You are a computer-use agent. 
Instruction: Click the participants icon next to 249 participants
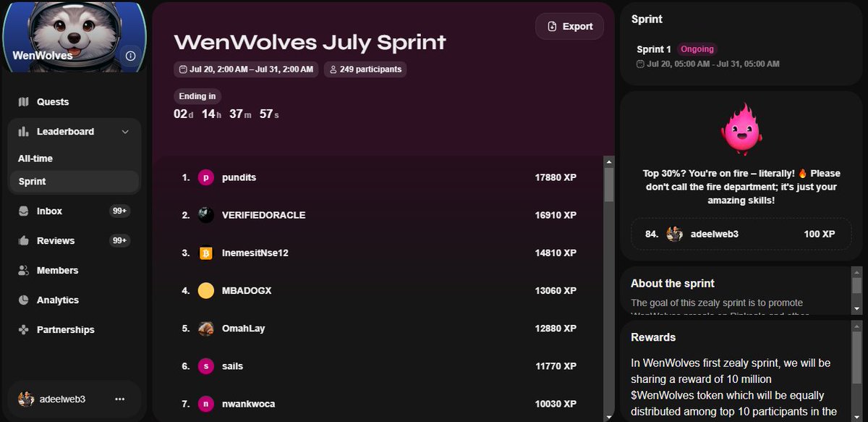coord(332,69)
